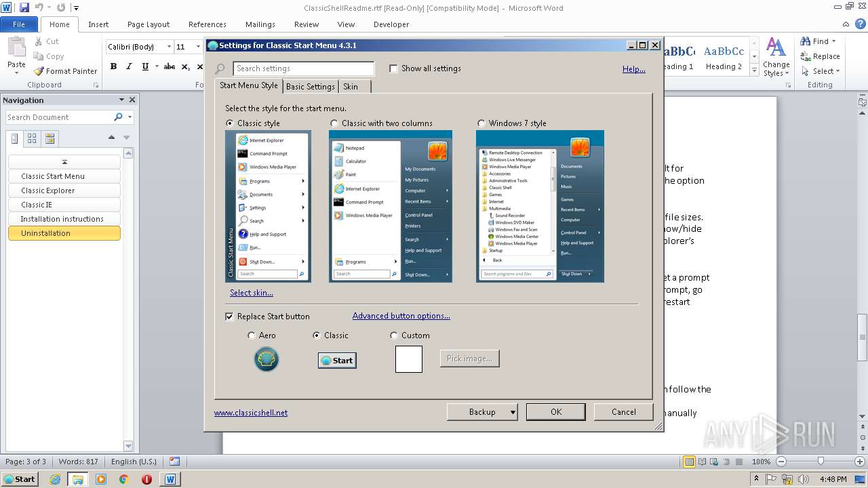Screen dimensions: 868x488
Task: Click the magnifier icon in Search Document box
Action: [118, 117]
